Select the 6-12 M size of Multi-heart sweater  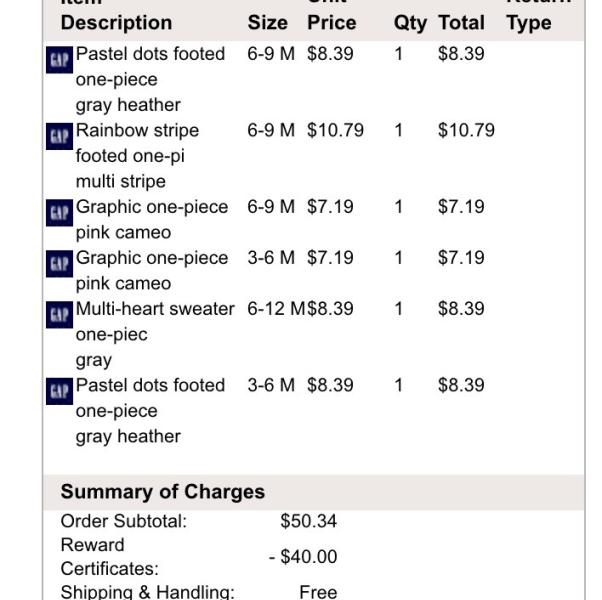[x=276, y=309]
